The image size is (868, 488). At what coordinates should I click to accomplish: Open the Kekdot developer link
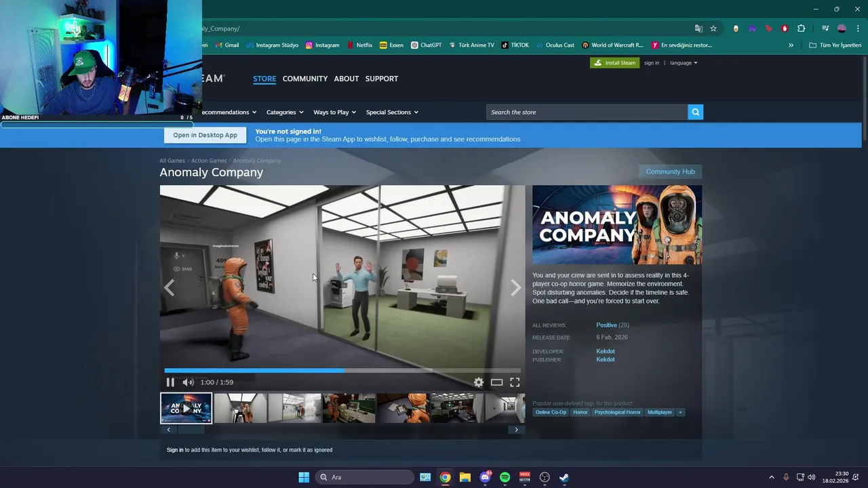pyautogui.click(x=606, y=351)
